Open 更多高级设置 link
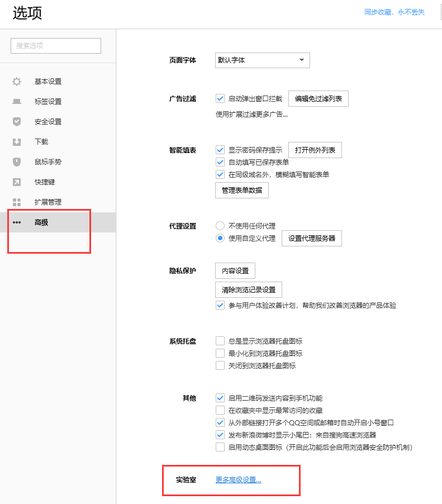The width and height of the screenshot is (442, 504). click(239, 480)
